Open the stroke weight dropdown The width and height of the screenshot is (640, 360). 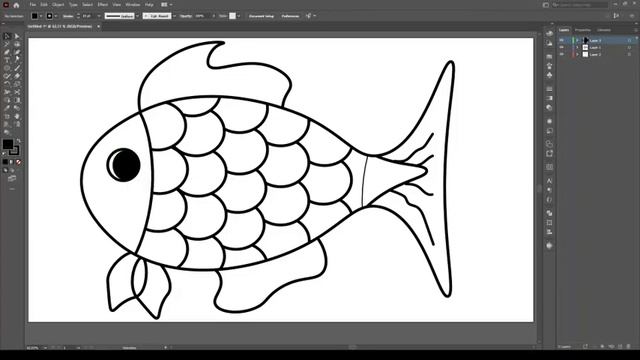click(99, 16)
